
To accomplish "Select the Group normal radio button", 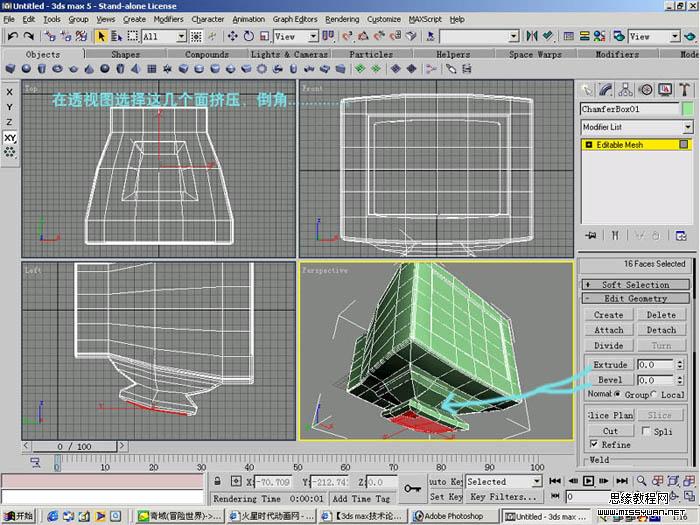I will (617, 394).
